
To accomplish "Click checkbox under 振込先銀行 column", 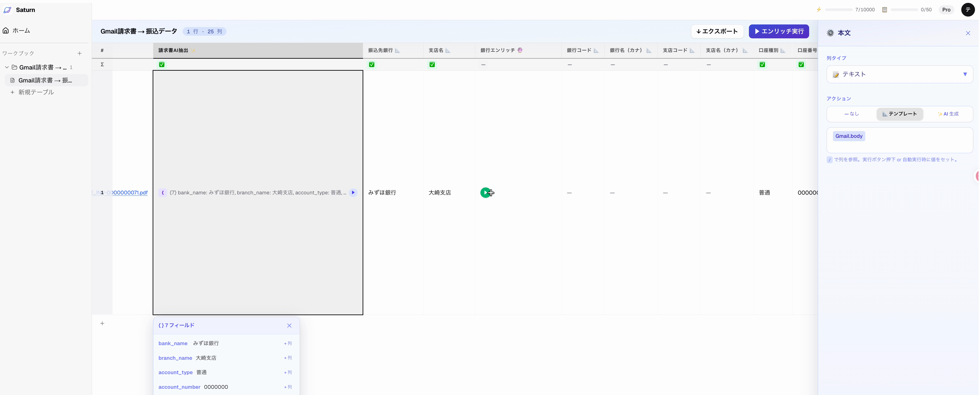I will (372, 65).
